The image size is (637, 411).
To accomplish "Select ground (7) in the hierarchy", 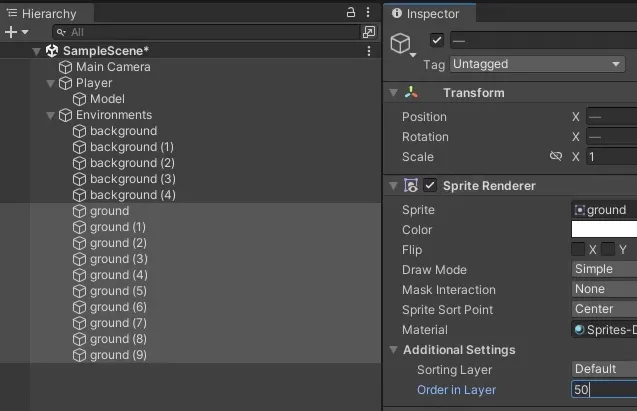I will coord(118,323).
